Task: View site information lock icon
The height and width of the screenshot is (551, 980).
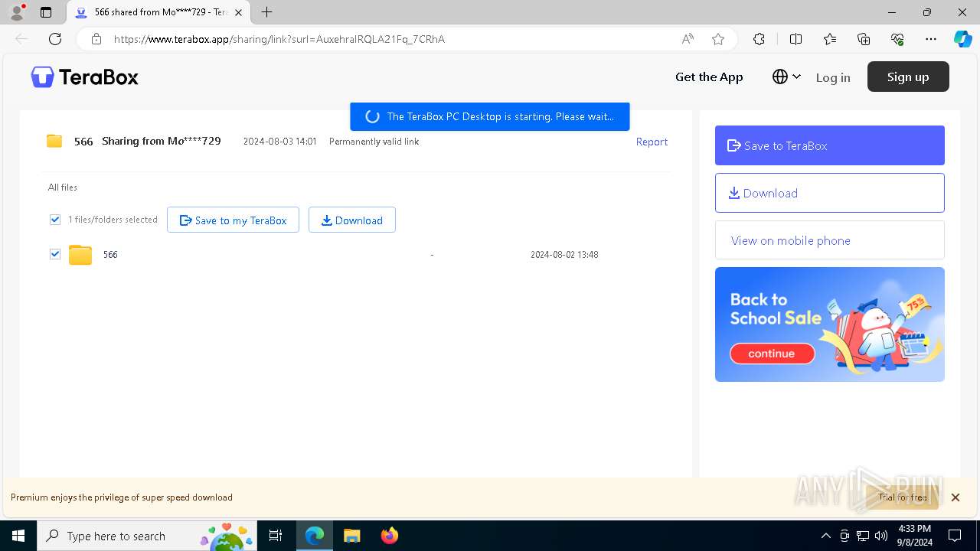Action: tap(96, 39)
